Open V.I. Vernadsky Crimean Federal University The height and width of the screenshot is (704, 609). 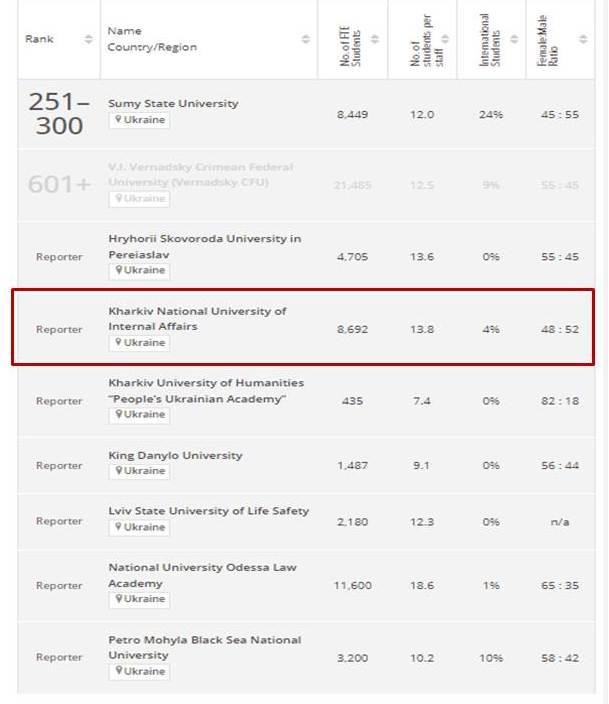(200, 174)
